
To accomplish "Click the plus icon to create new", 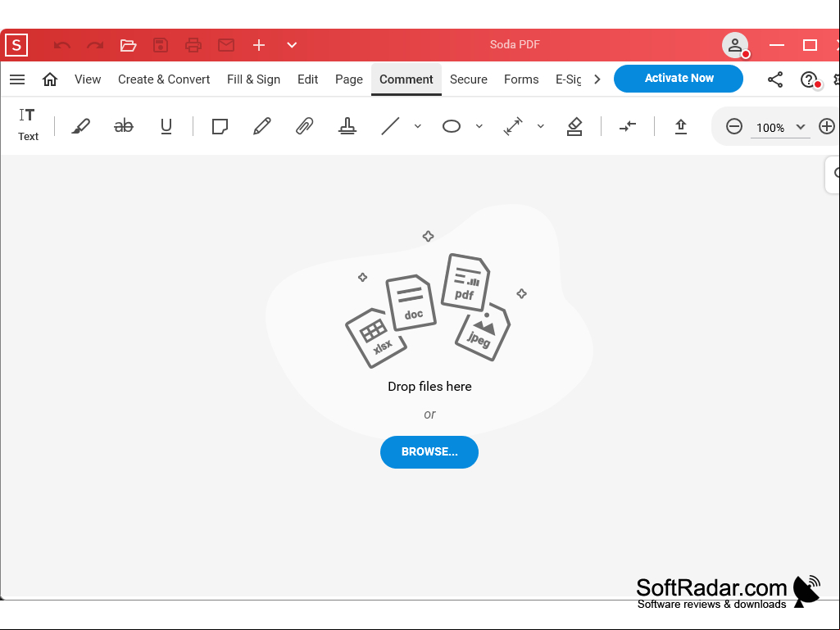I will point(259,45).
